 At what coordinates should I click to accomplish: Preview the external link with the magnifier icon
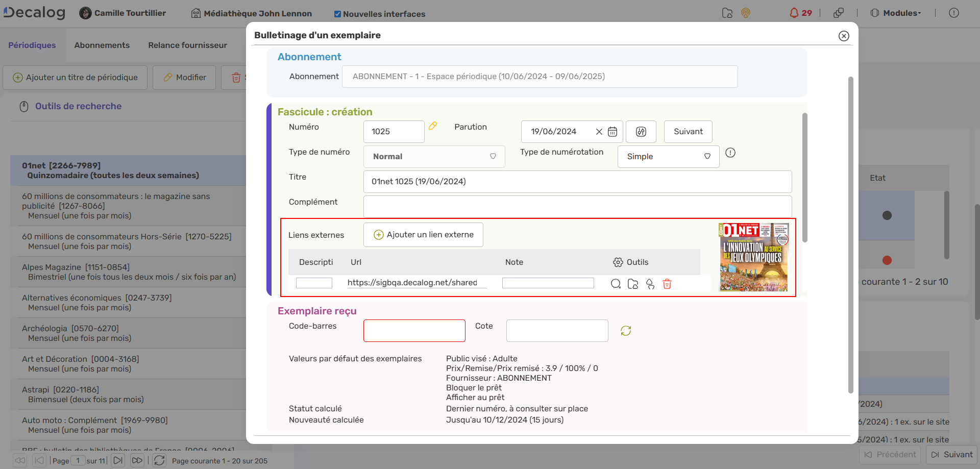click(x=616, y=284)
